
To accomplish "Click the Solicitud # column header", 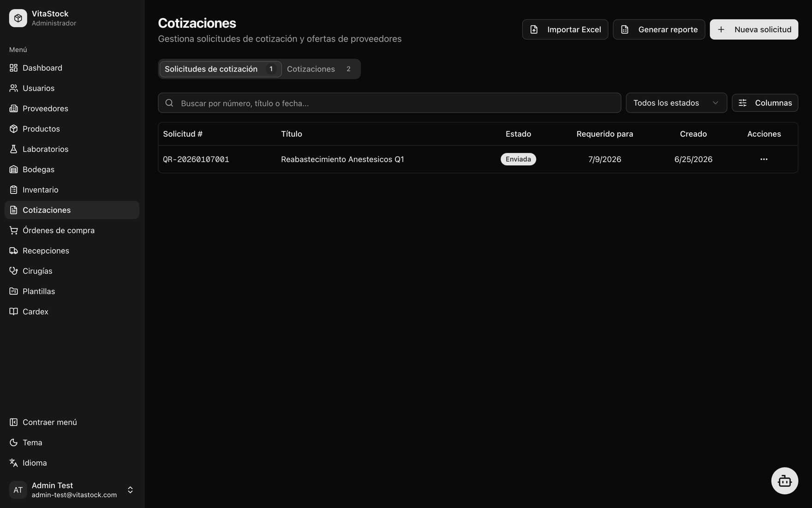I will (x=183, y=134).
